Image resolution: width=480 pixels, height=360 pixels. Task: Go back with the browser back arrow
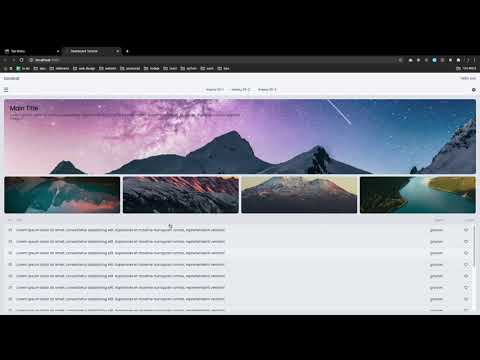coord(6,60)
